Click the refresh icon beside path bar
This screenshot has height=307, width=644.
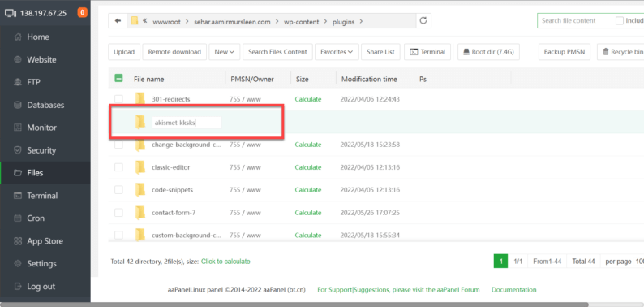pos(423,20)
